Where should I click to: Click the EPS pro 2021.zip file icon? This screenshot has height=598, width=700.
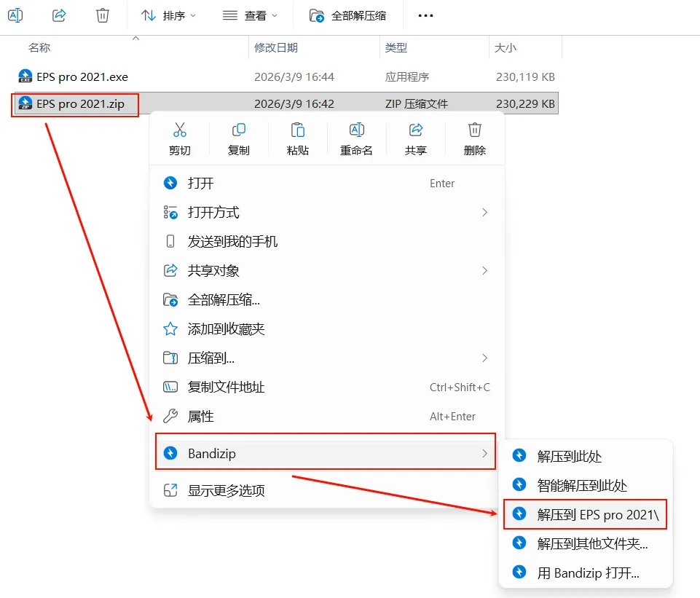tap(25, 103)
